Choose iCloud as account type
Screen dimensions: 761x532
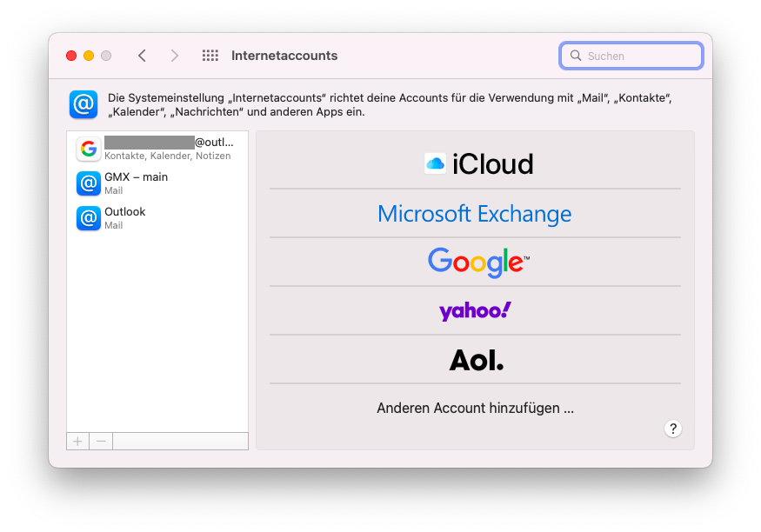point(475,164)
